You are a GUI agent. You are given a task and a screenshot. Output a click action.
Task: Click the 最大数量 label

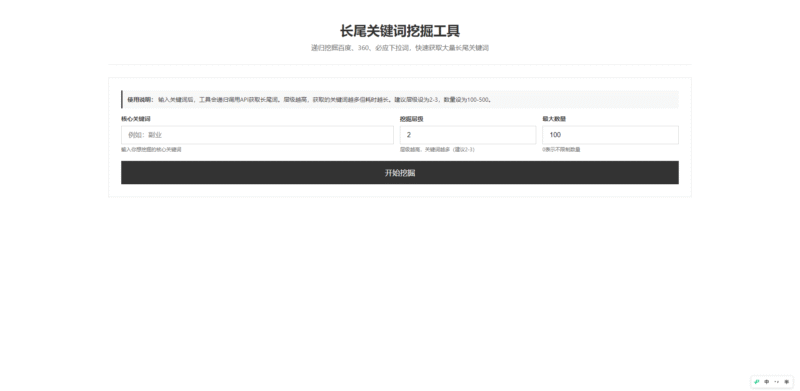coord(554,119)
